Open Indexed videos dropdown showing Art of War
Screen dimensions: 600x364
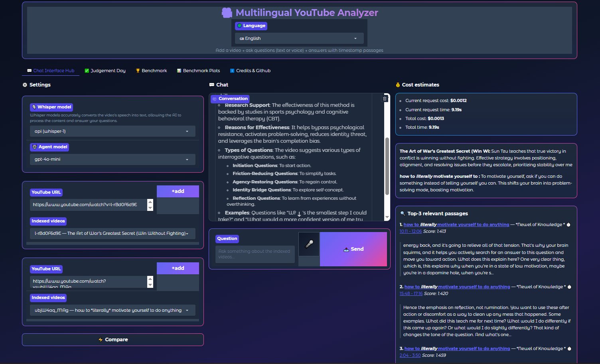click(x=112, y=233)
